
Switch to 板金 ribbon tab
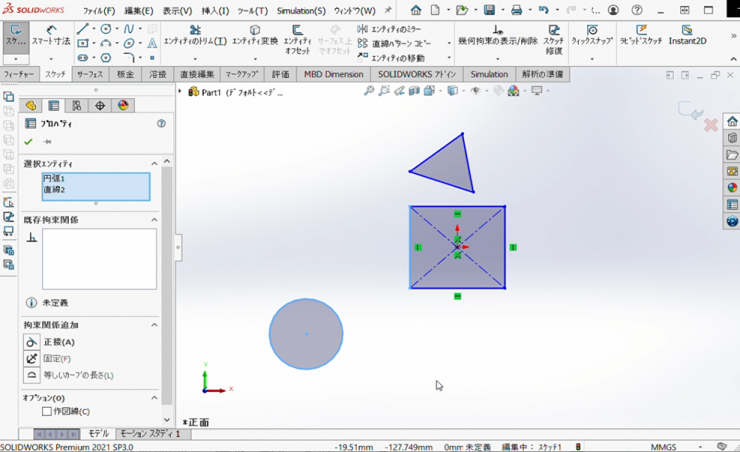(x=125, y=75)
